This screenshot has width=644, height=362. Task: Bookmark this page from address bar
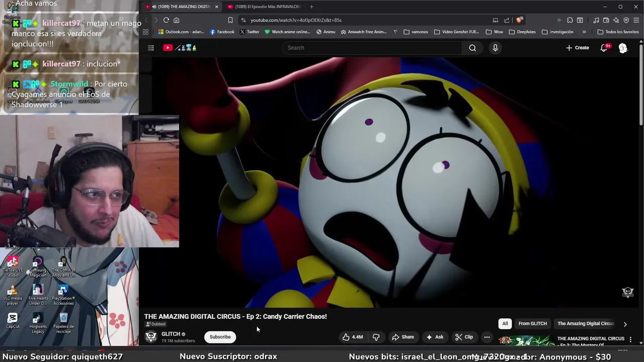[230, 20]
